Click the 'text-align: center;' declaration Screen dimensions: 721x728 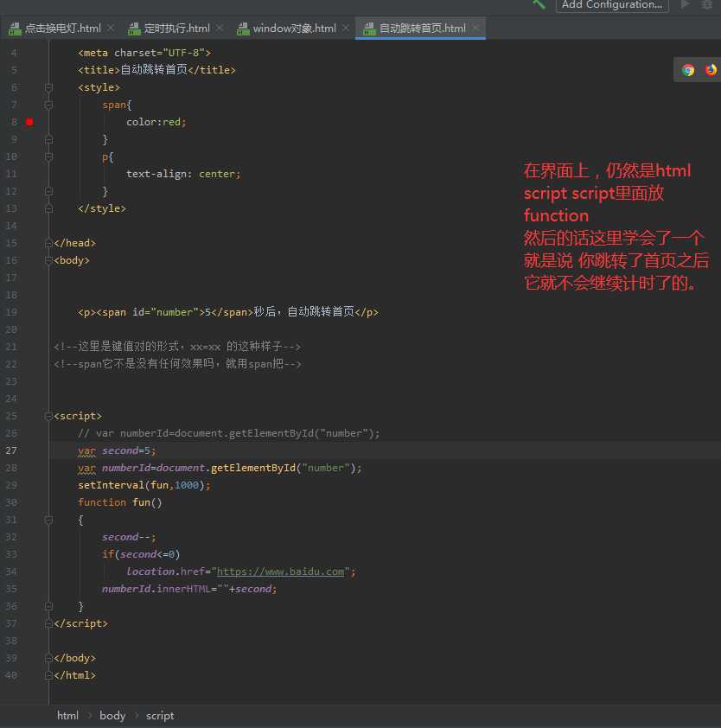(183, 174)
